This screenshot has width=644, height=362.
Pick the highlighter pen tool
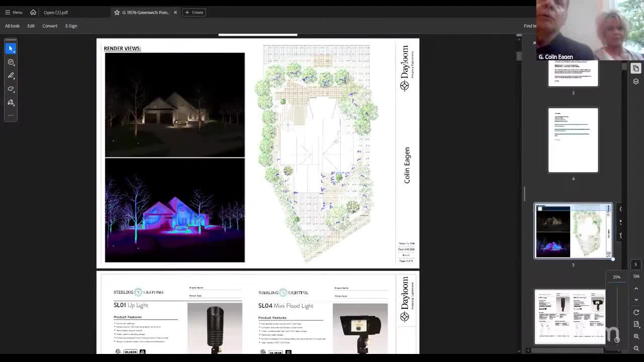click(x=11, y=75)
